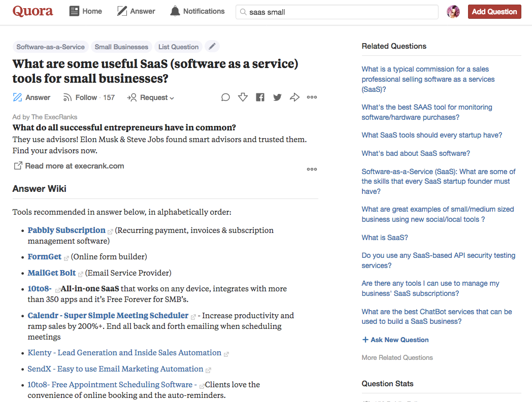Open the ad's three-dot options menu
Image resolution: width=532 pixels, height=402 pixels.
point(312,169)
